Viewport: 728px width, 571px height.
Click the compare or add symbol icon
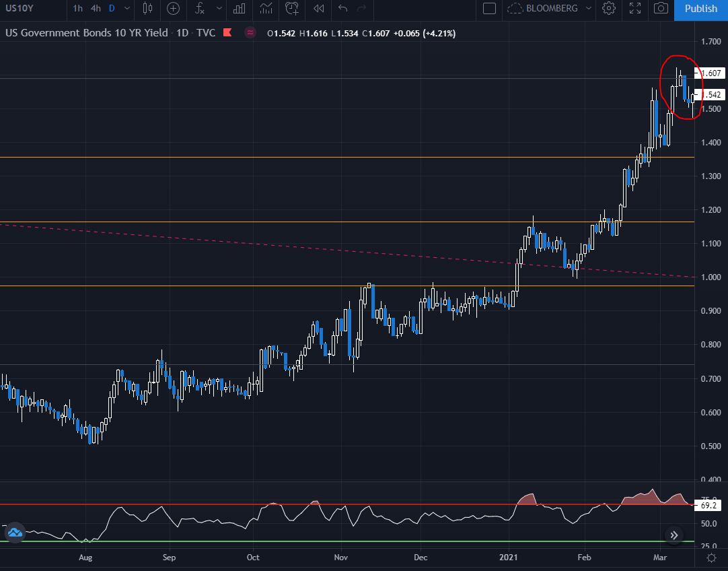(173, 8)
